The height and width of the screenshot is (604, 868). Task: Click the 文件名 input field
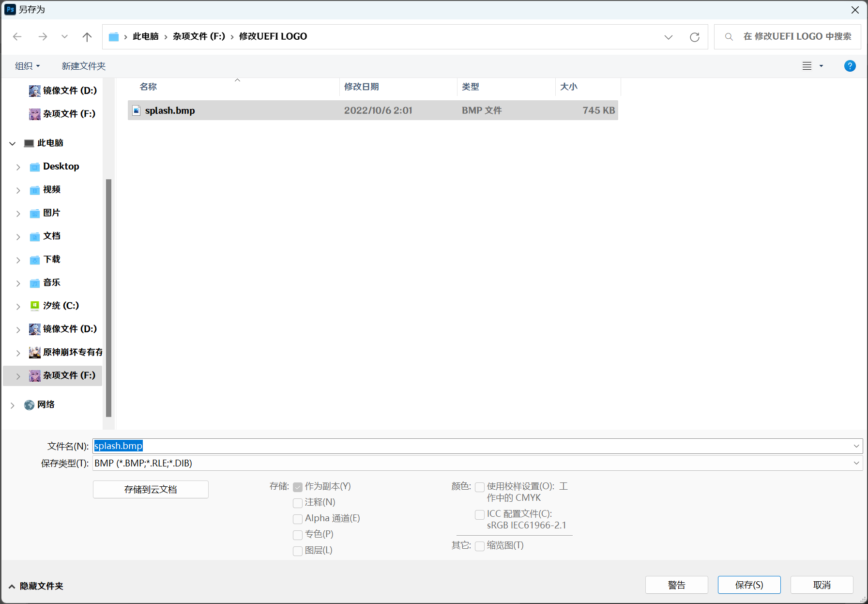(x=477, y=446)
